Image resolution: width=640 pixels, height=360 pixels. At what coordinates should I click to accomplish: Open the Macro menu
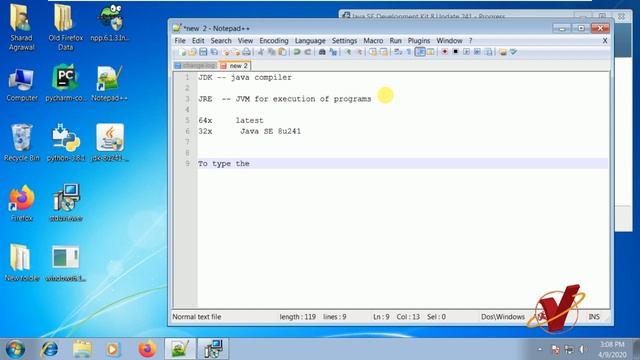click(373, 40)
